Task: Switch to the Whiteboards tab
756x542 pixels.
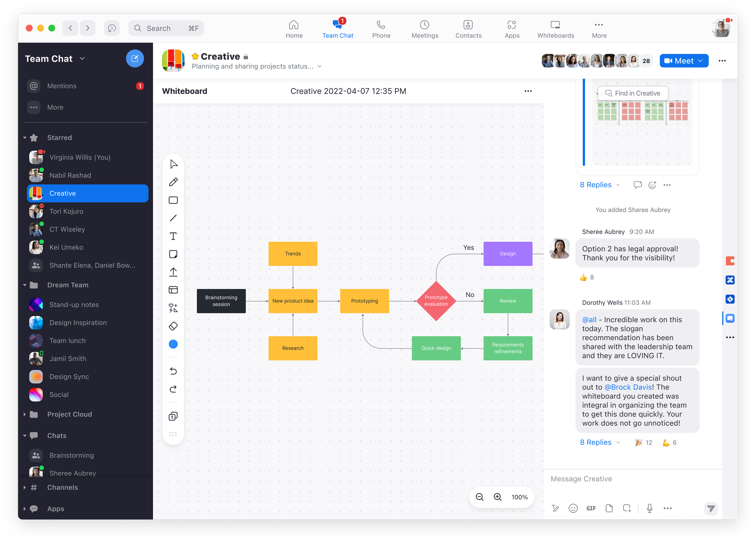Action: coord(555,29)
